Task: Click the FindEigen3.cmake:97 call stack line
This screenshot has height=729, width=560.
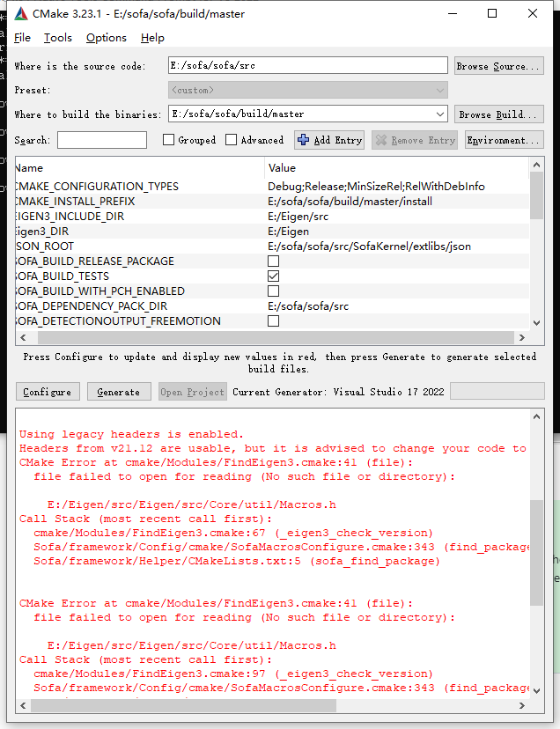Action: pos(233,674)
